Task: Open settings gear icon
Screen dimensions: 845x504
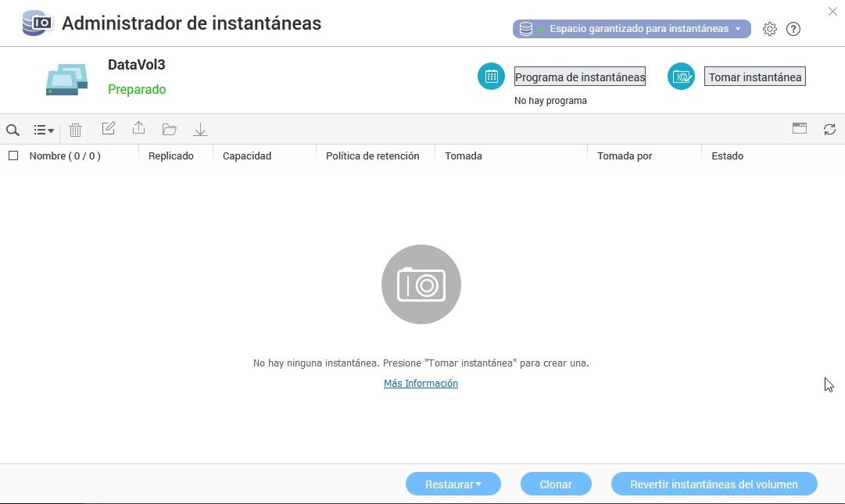Action: [x=770, y=29]
